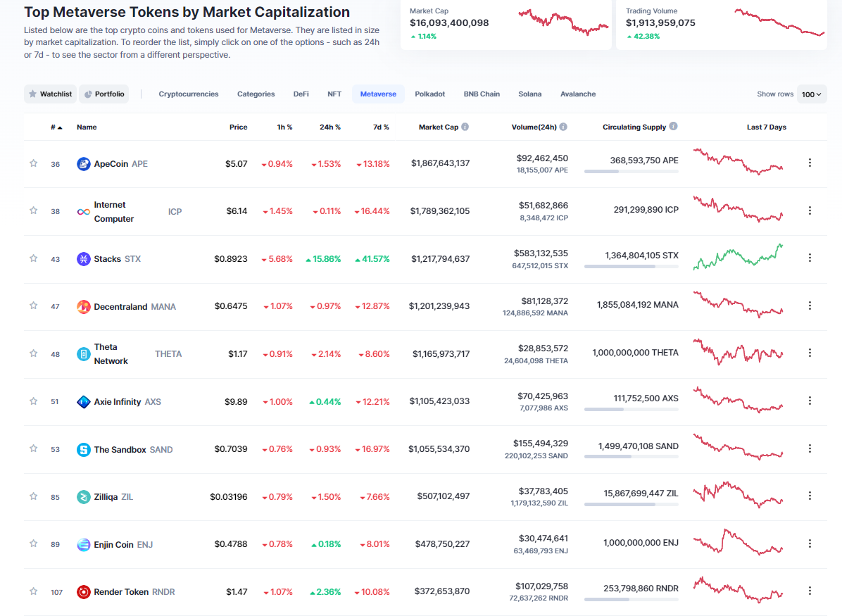Open the three-dot menu for The Sandbox
The height and width of the screenshot is (616, 842).
click(x=810, y=448)
